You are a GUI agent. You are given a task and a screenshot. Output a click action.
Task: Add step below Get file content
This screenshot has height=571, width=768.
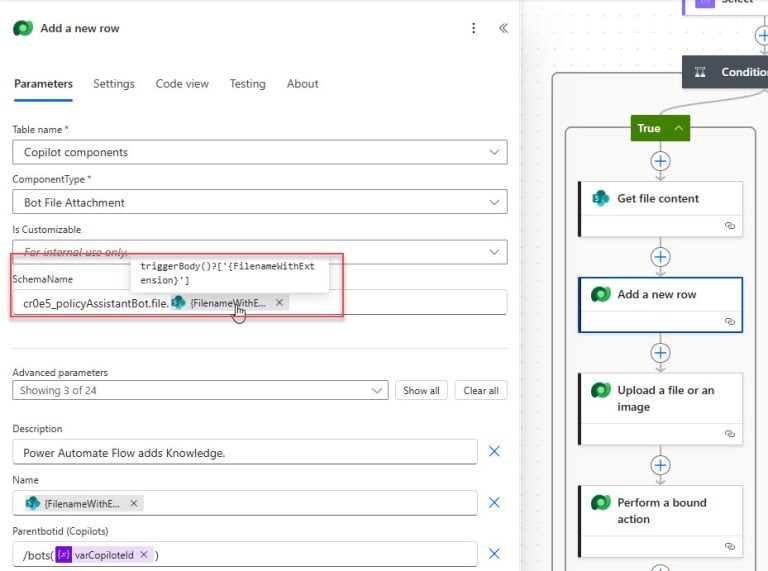click(x=660, y=257)
